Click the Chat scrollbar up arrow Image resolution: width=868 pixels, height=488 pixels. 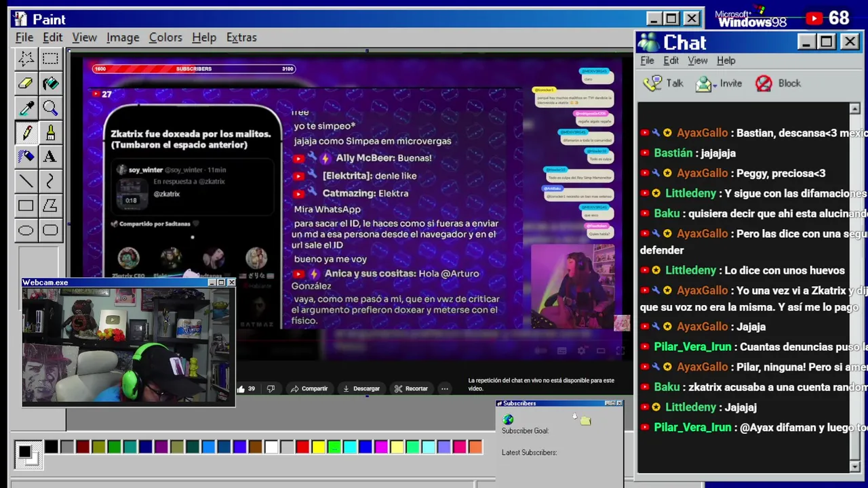click(x=854, y=108)
